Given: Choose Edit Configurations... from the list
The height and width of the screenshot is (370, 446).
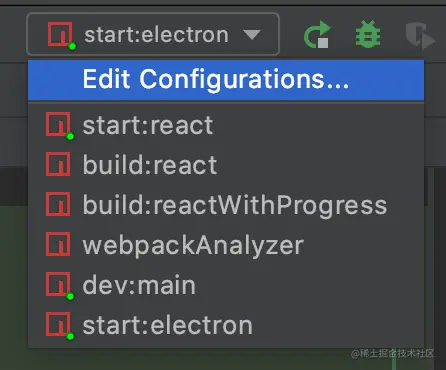Looking at the screenshot, I should coord(226,80).
